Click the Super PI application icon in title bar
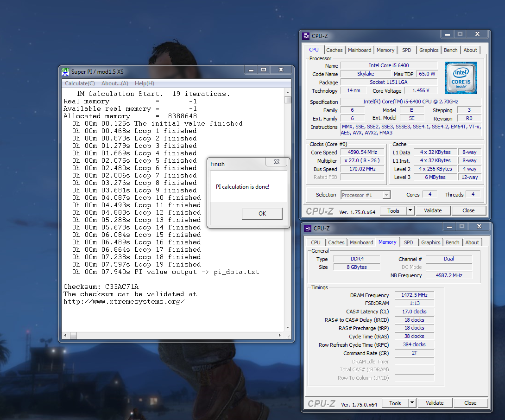This screenshot has height=420, width=505. point(65,71)
